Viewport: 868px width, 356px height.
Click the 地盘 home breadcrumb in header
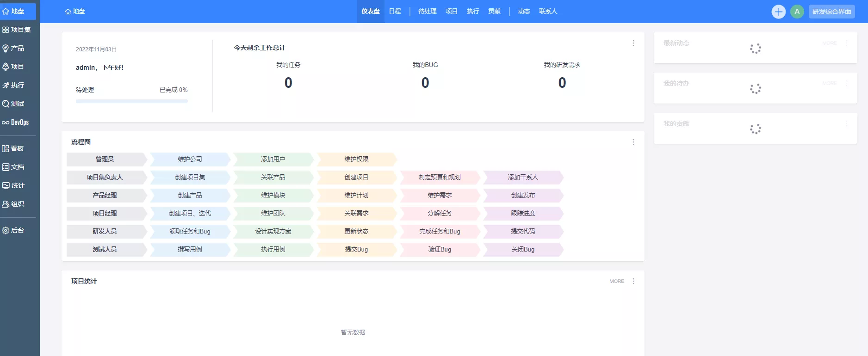(x=75, y=11)
